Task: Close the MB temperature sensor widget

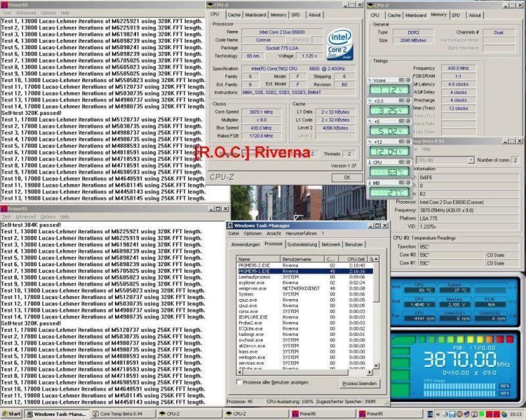Action: tap(408, 183)
